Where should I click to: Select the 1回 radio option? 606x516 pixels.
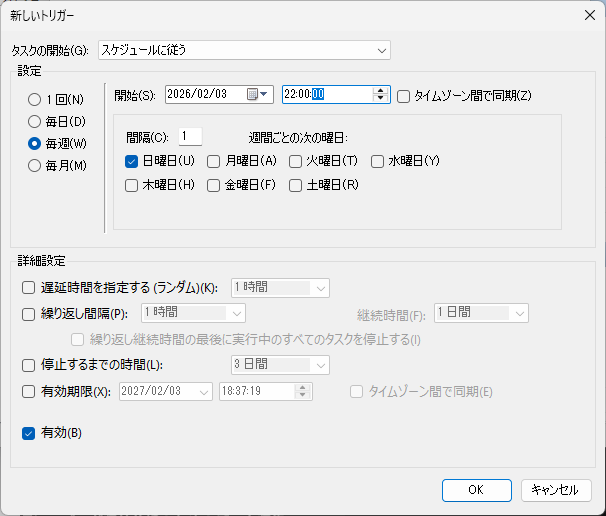[x=35, y=100]
